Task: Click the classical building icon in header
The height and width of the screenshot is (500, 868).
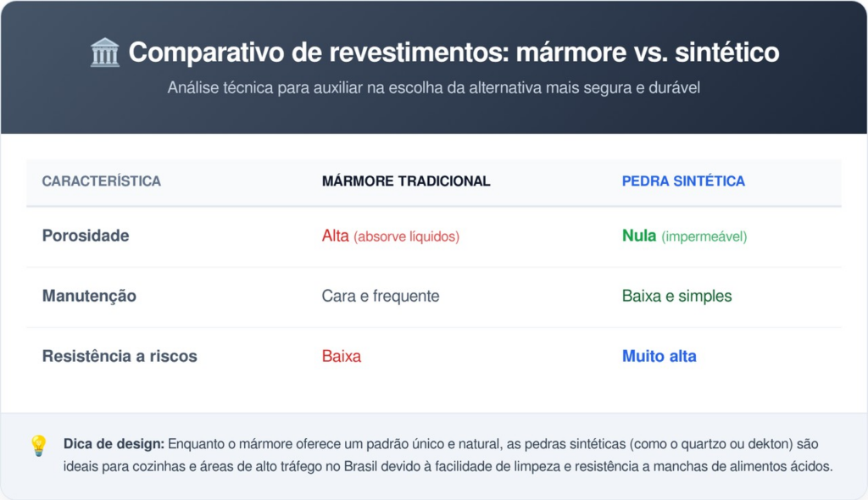Action: click(x=105, y=53)
